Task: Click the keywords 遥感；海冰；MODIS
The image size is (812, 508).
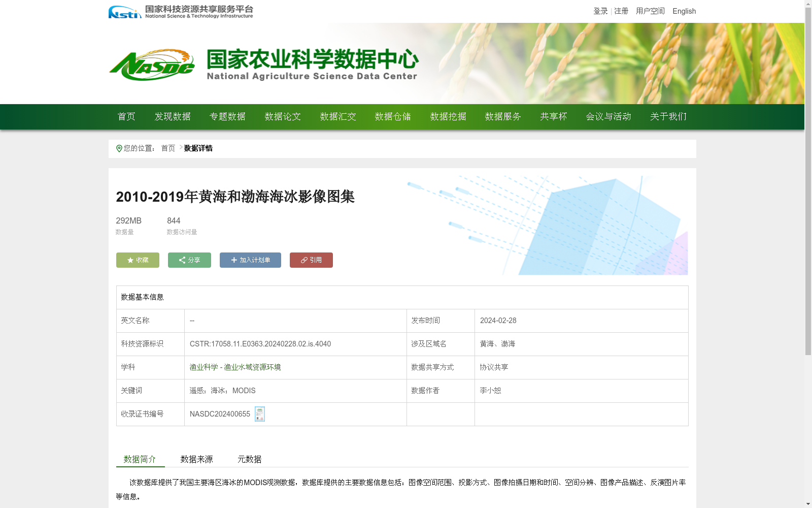Action: [222, 391]
